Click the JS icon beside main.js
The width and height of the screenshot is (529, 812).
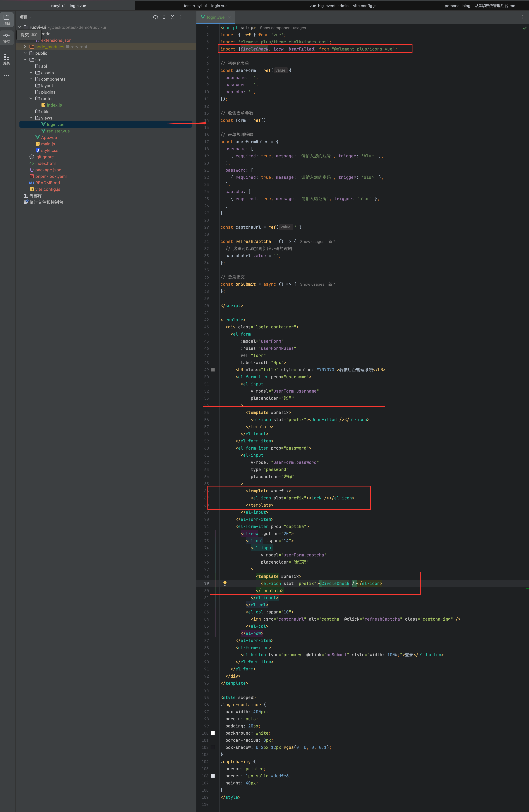point(38,144)
